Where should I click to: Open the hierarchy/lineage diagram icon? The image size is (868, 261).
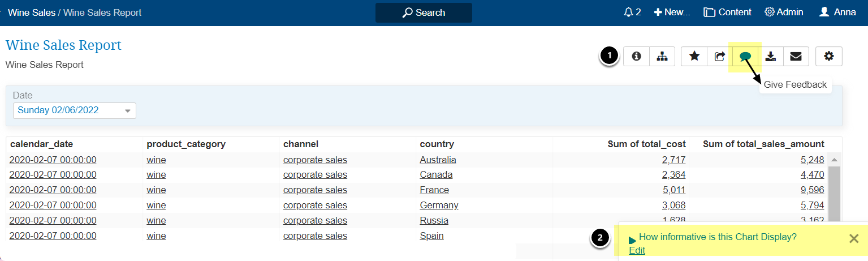point(662,56)
